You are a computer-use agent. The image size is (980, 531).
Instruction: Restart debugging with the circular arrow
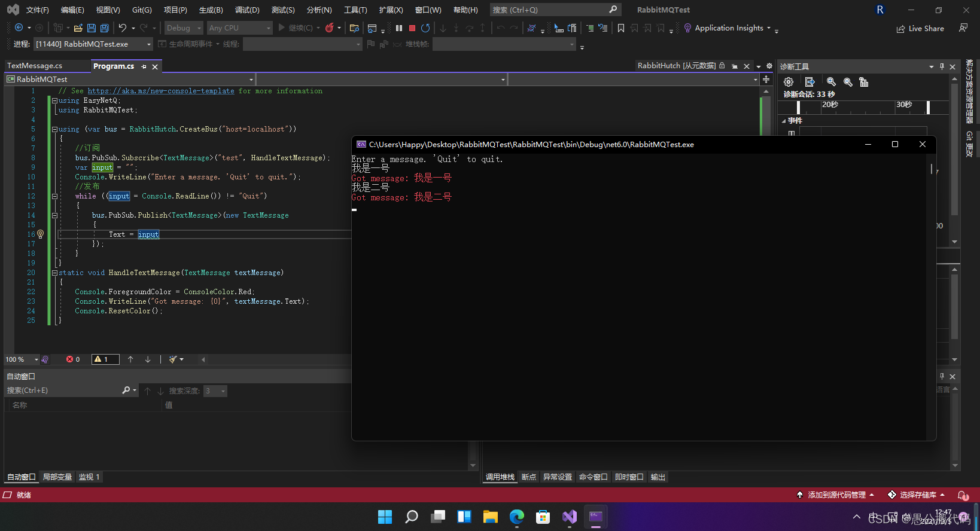click(425, 28)
